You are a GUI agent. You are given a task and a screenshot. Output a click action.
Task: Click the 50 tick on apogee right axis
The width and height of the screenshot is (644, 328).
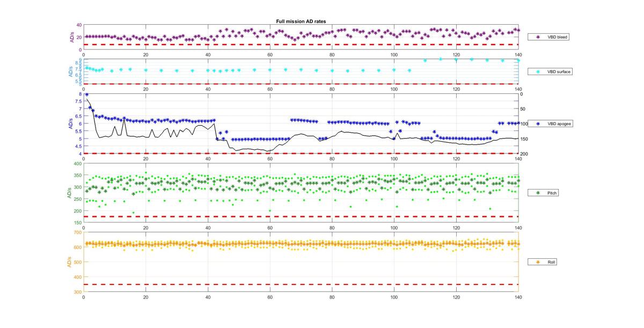[x=523, y=109]
